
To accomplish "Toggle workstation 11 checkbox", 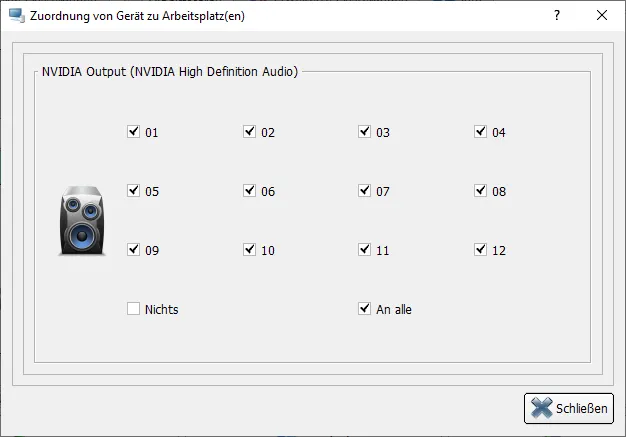I will (x=364, y=250).
